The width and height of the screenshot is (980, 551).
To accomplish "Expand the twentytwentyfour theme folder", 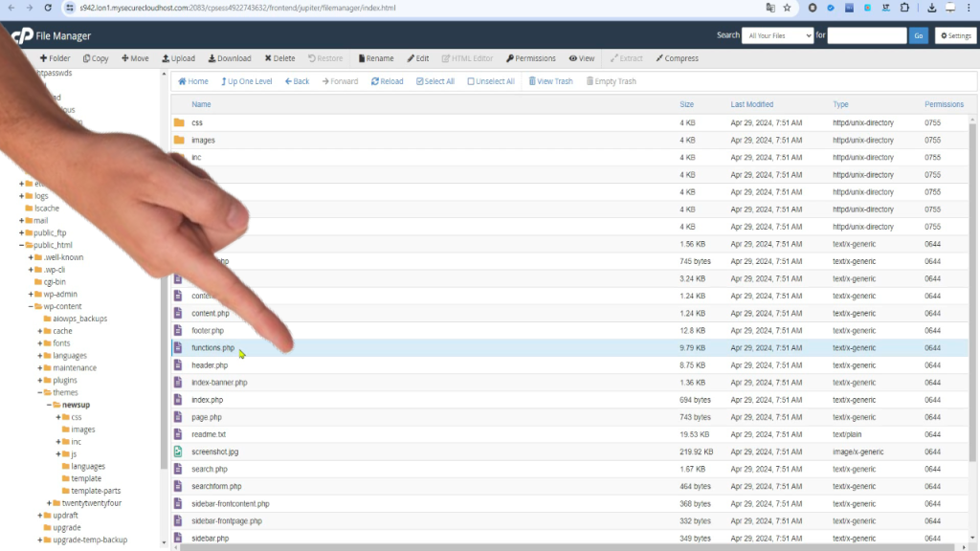I will 49,503.
